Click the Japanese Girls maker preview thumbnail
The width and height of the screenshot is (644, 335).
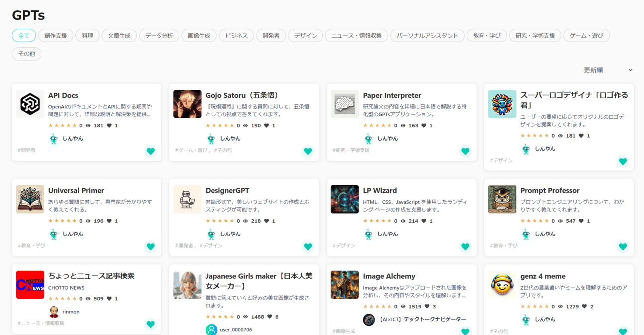pyautogui.click(x=187, y=285)
